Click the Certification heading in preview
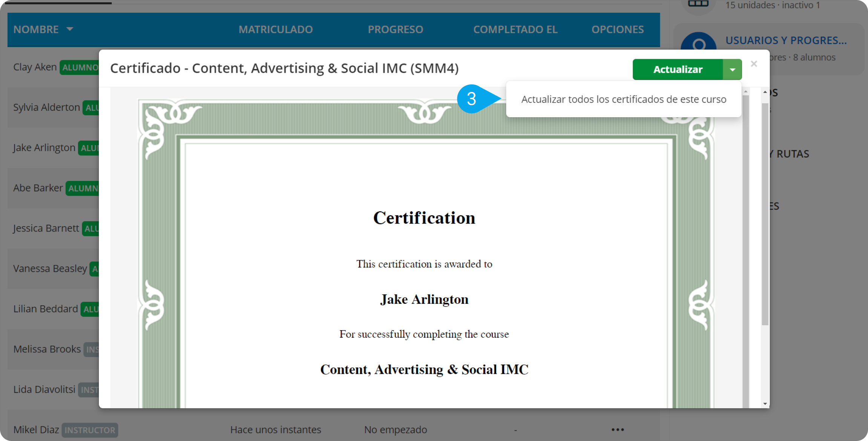This screenshot has height=441, width=868. click(x=424, y=218)
